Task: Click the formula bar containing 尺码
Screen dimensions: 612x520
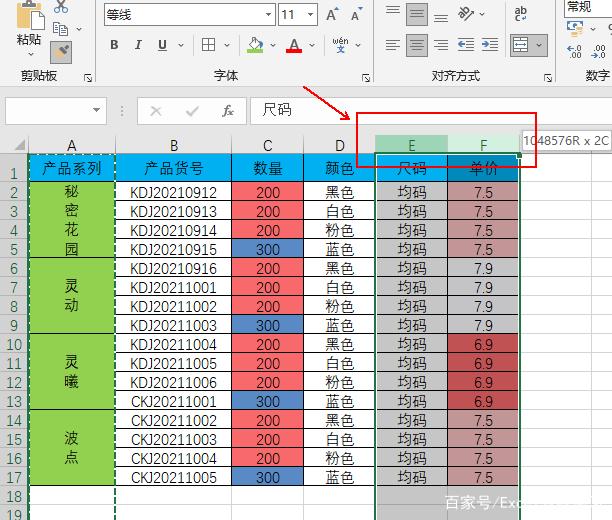Action: 431,111
